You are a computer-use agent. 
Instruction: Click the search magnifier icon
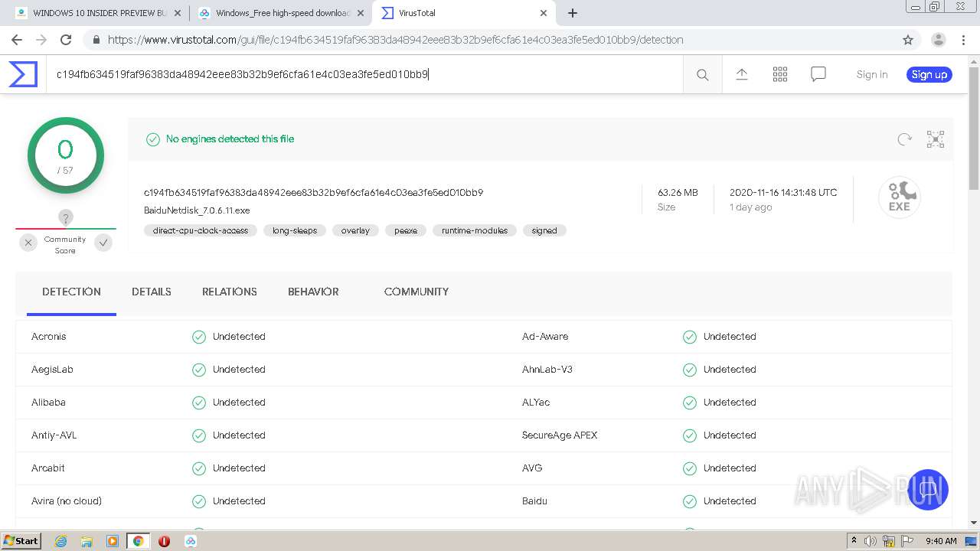tap(702, 74)
